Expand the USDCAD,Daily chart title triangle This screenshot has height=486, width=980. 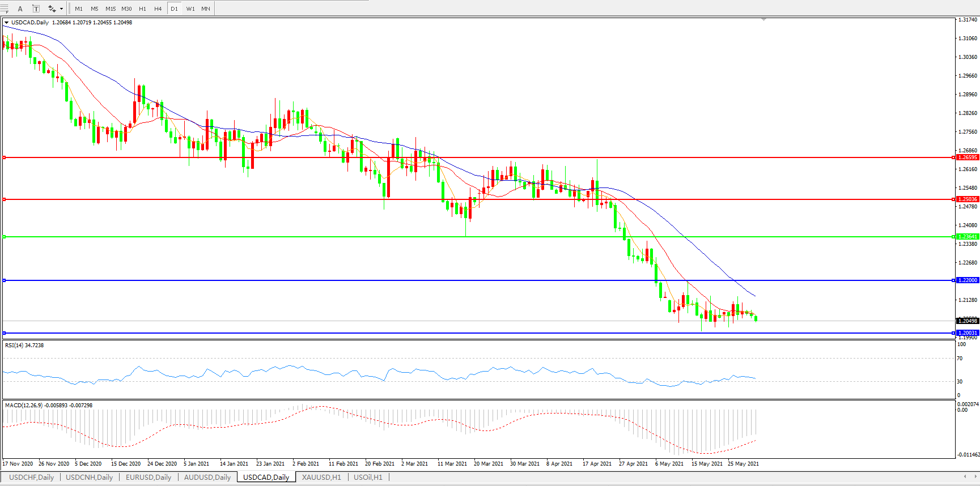[x=6, y=23]
